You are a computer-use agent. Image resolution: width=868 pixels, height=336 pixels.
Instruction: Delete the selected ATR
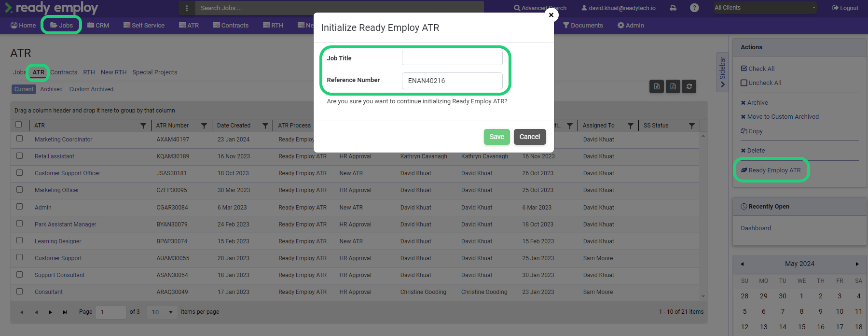tap(753, 150)
